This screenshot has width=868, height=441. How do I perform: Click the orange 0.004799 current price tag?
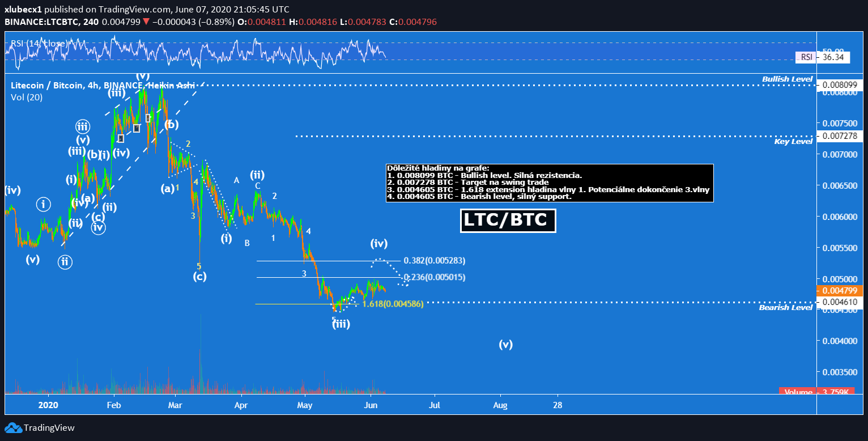(x=837, y=291)
